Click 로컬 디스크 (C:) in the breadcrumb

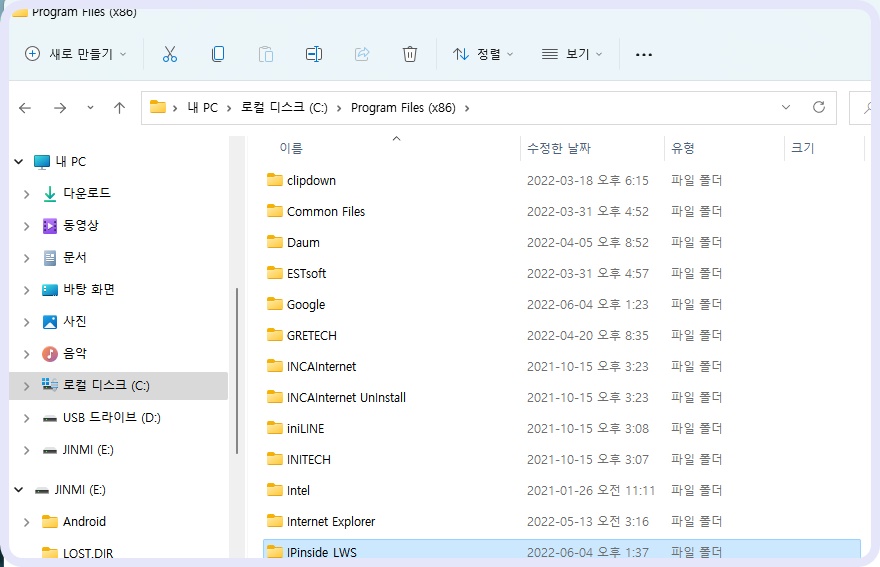point(284,107)
